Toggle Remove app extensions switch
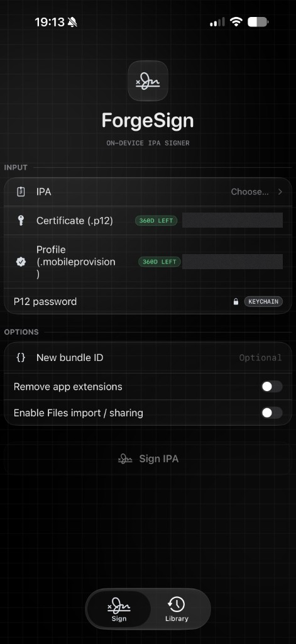The width and height of the screenshot is (296, 644). coord(271,387)
